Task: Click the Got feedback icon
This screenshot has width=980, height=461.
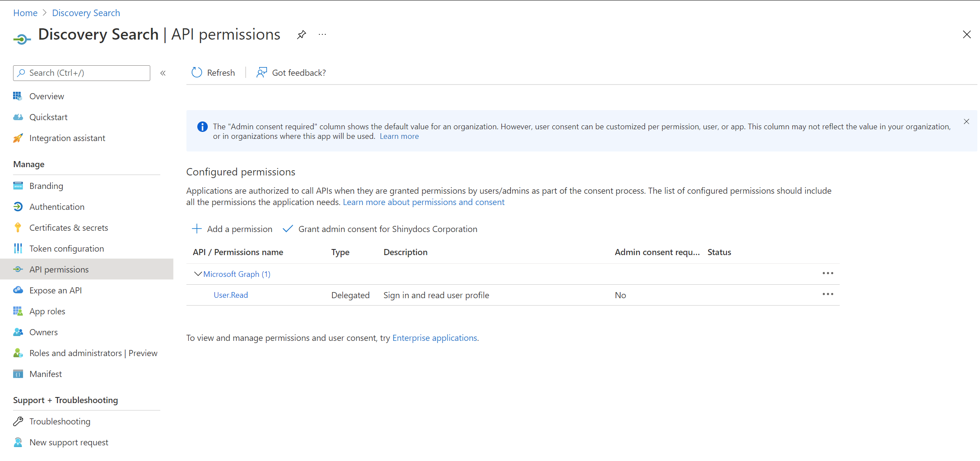Action: point(261,72)
